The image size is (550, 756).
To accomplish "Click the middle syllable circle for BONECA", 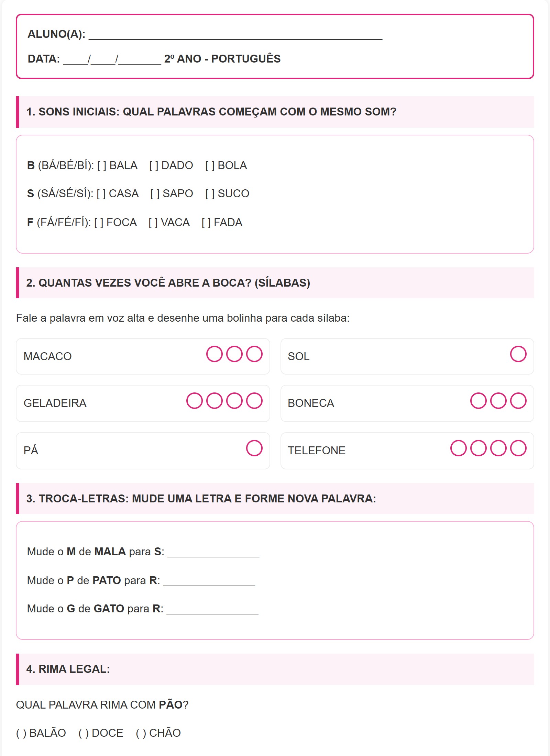I will (498, 401).
